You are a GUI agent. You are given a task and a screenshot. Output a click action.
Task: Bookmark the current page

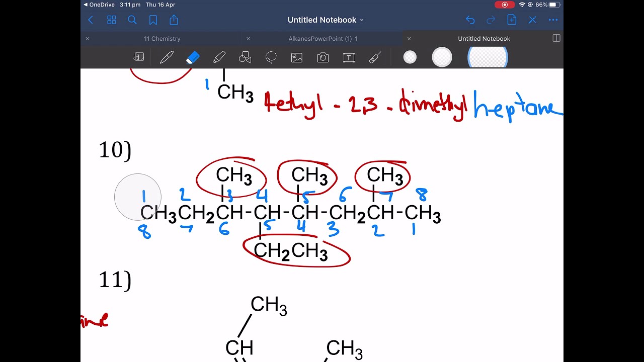pyautogui.click(x=153, y=20)
